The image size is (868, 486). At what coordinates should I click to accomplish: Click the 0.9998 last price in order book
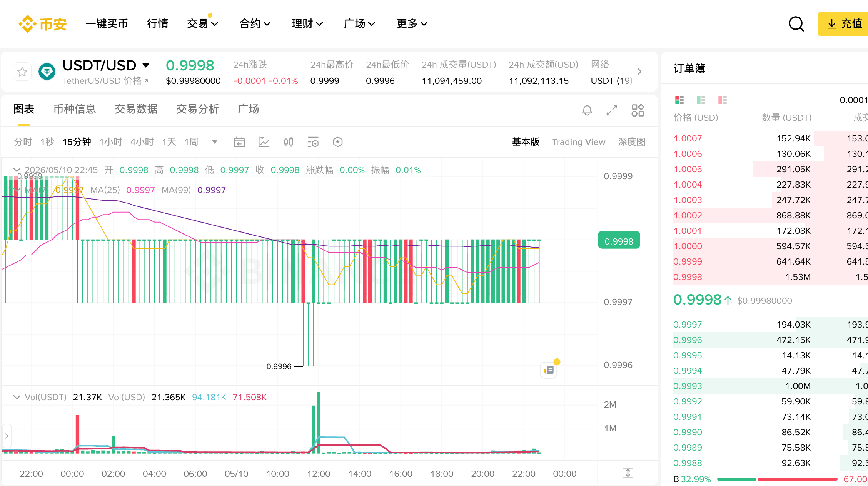click(697, 300)
